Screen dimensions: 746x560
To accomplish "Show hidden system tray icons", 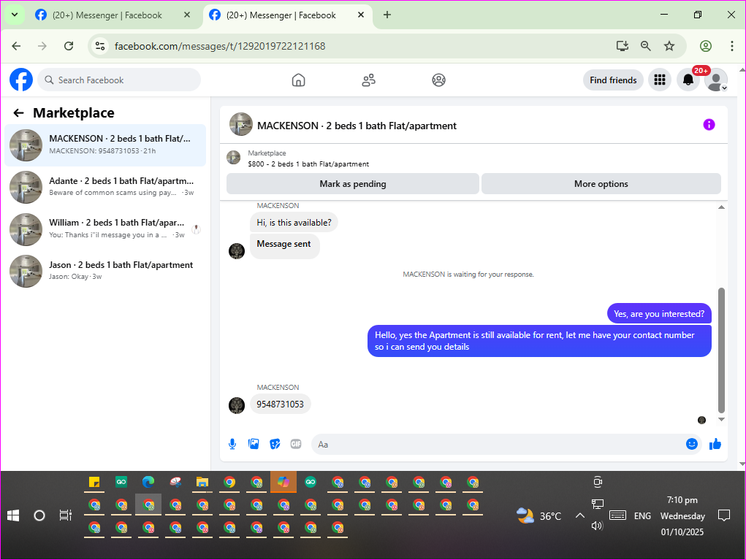I will [x=579, y=515].
